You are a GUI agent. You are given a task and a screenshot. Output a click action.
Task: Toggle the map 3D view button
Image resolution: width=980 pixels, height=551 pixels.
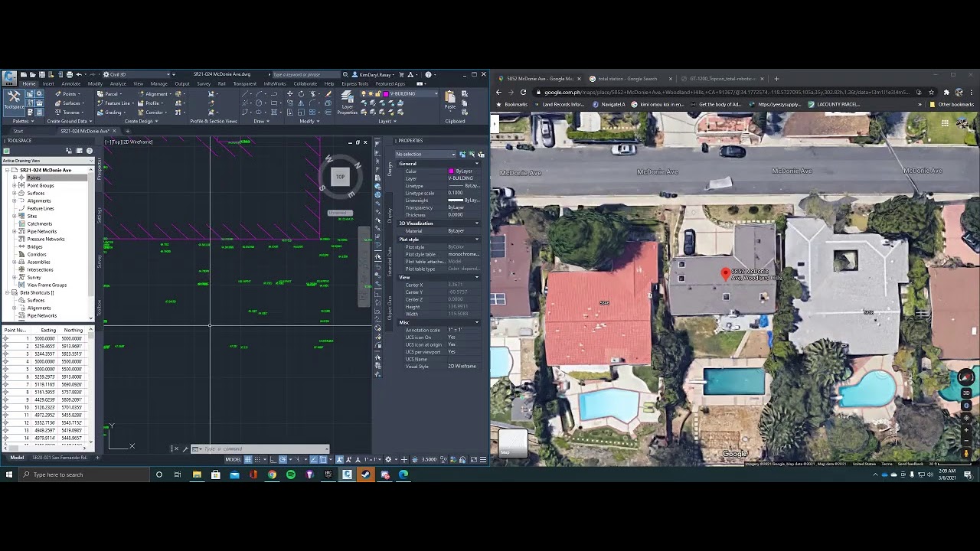coord(965,393)
